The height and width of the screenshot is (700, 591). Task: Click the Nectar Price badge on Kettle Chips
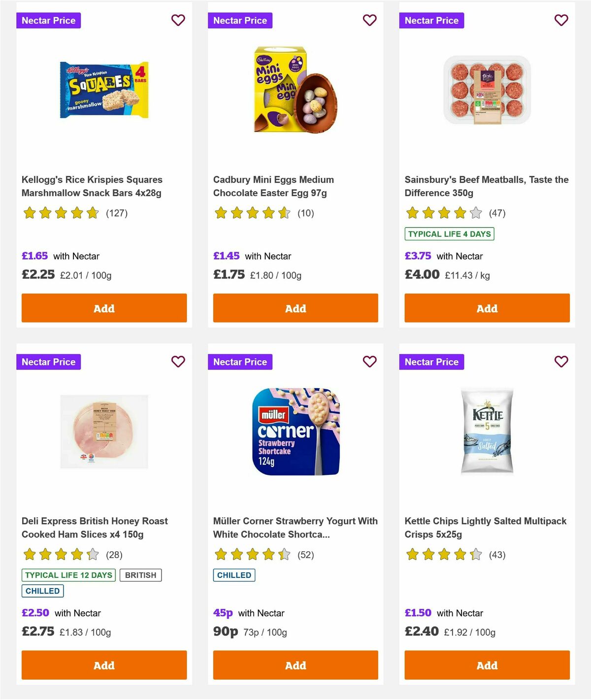tap(431, 362)
